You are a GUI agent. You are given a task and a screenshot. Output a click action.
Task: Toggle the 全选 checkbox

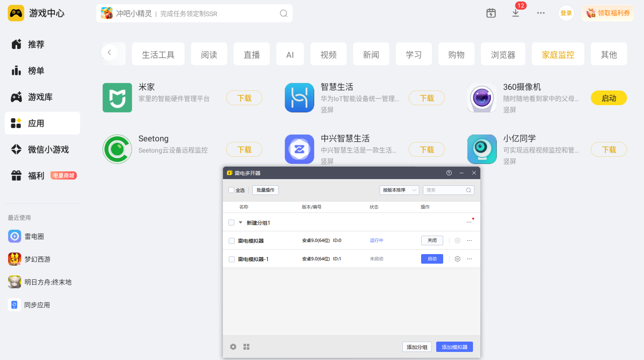pyautogui.click(x=231, y=190)
